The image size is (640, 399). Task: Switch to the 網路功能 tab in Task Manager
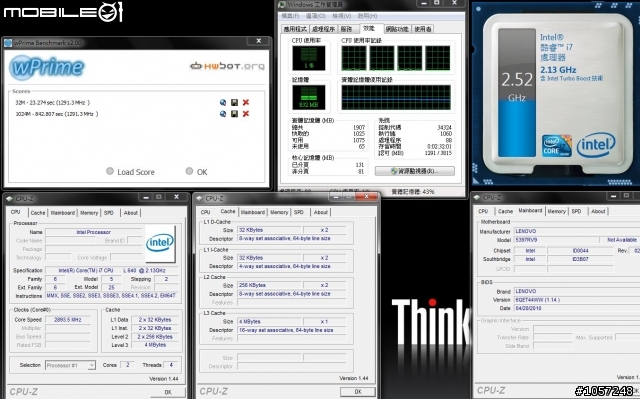point(397,29)
